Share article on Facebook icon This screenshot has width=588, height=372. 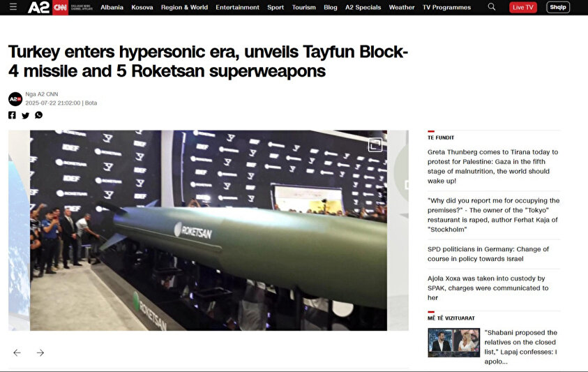12,115
